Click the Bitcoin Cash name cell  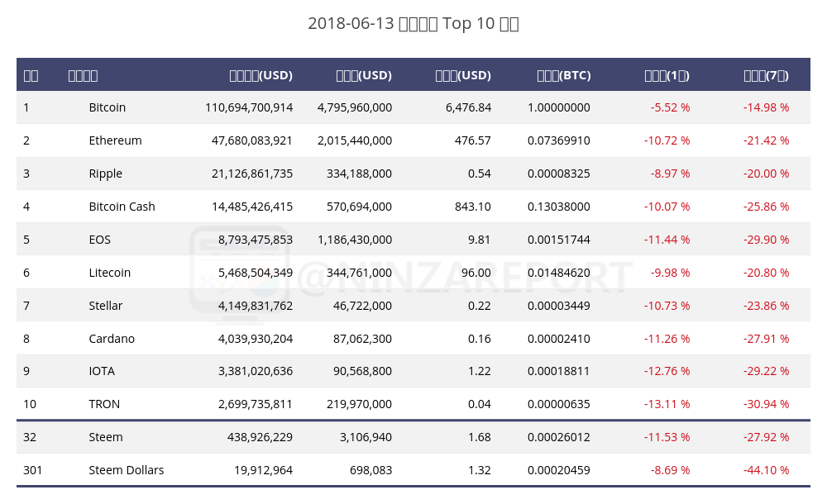[122, 207]
